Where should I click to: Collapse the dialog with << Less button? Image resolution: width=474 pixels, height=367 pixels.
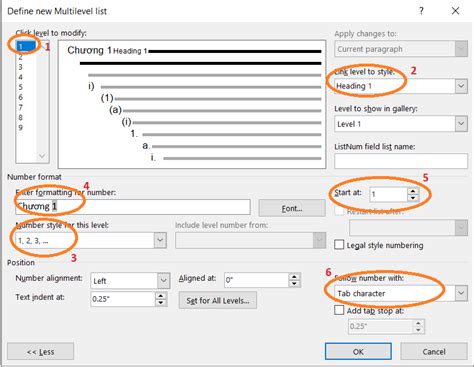pyautogui.click(x=40, y=352)
